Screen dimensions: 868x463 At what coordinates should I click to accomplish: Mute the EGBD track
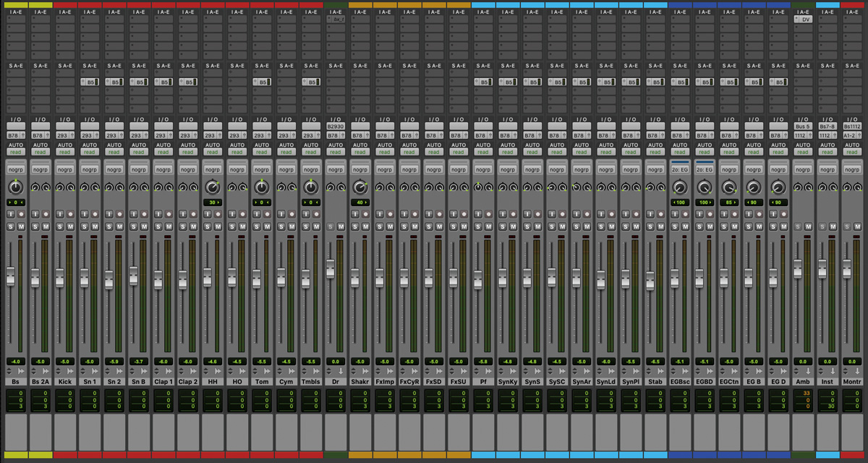point(710,226)
